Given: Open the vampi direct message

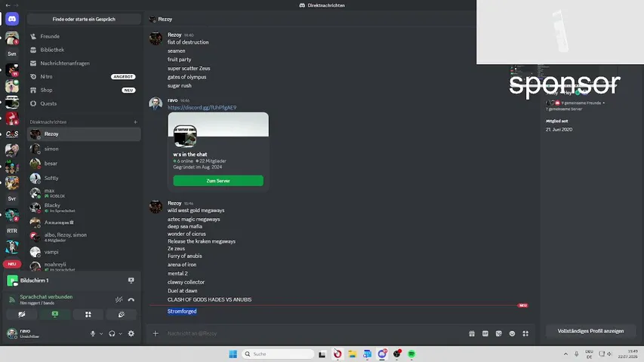Looking at the screenshot, I should pyautogui.click(x=84, y=252).
